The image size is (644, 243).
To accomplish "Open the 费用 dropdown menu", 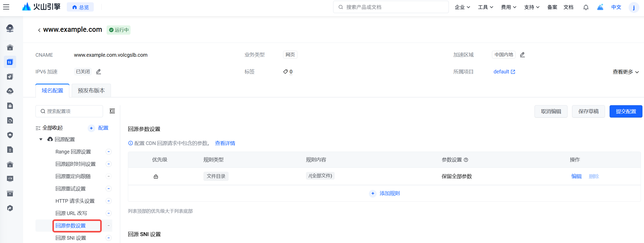I will pos(508,7).
